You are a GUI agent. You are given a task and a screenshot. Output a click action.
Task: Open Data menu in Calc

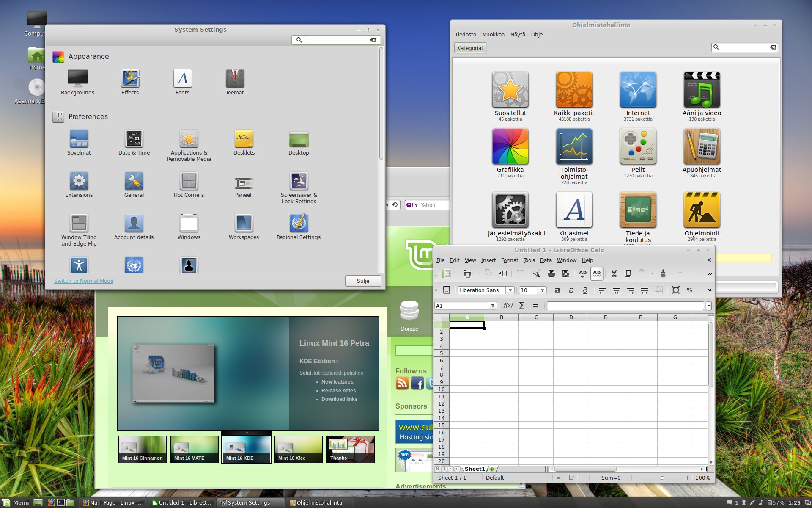pyautogui.click(x=546, y=260)
